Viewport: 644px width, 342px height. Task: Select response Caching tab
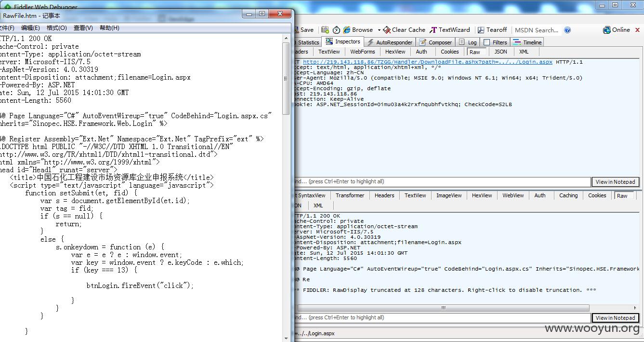pos(568,195)
